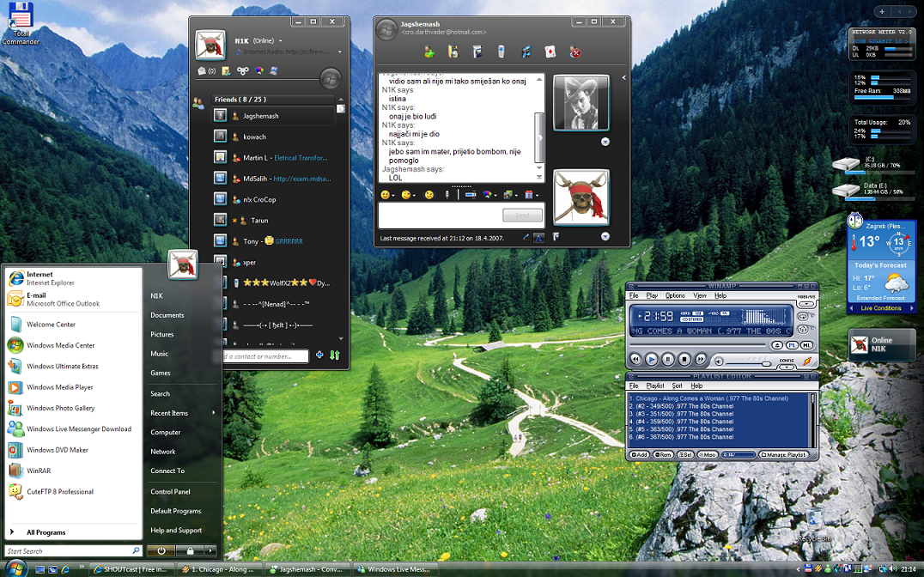Viewport: 924px width, 577px height.
Task: Block this contact using the red X icon
Action: pyautogui.click(x=575, y=52)
